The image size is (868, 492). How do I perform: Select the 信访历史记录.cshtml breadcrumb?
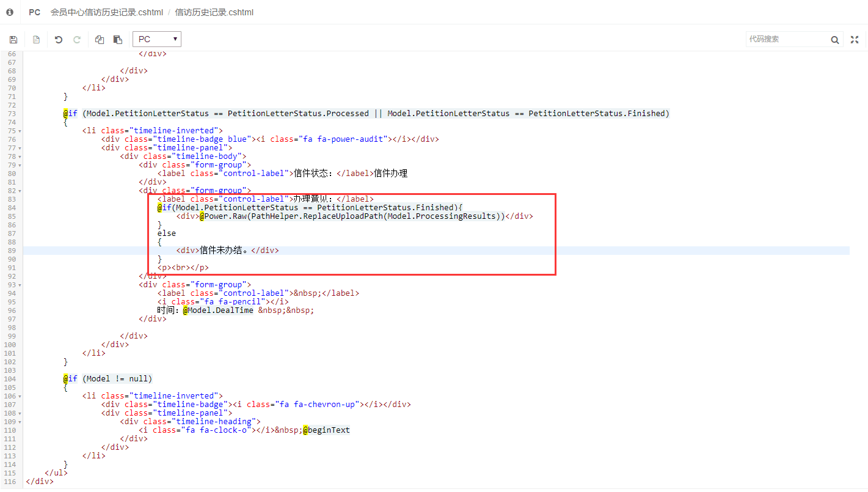pyautogui.click(x=214, y=12)
